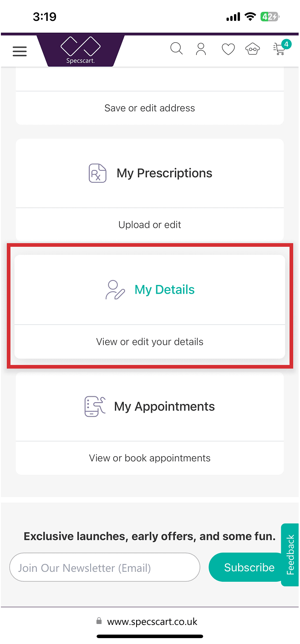The width and height of the screenshot is (300, 644).
Task: View your wishlist via the heart icon
Action: pyautogui.click(x=228, y=49)
